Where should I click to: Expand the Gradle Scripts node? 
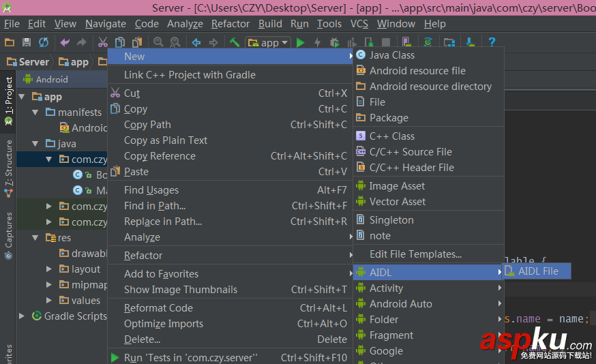click(x=22, y=316)
